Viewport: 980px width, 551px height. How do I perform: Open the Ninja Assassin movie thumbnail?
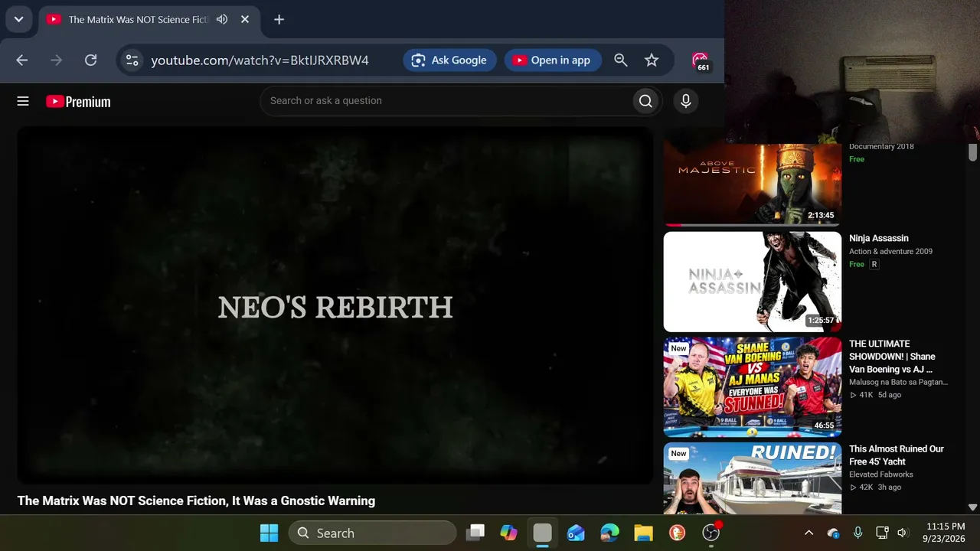[x=753, y=282]
